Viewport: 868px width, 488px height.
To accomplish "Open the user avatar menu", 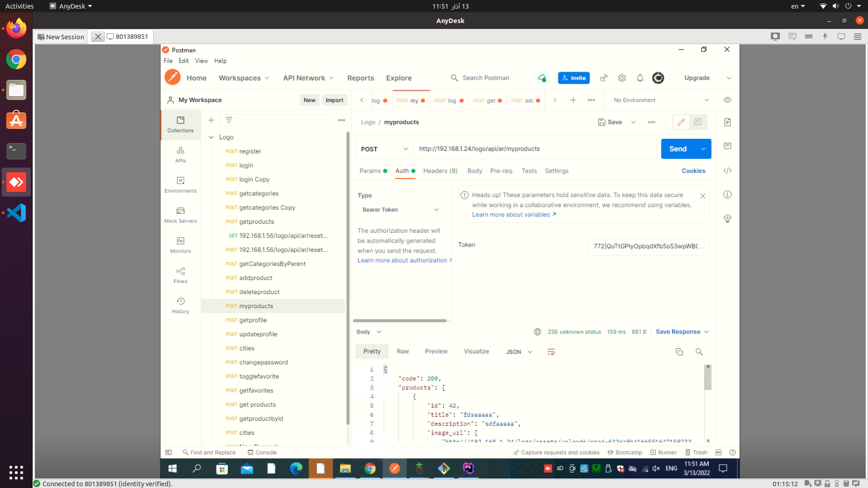I will pyautogui.click(x=658, y=78).
